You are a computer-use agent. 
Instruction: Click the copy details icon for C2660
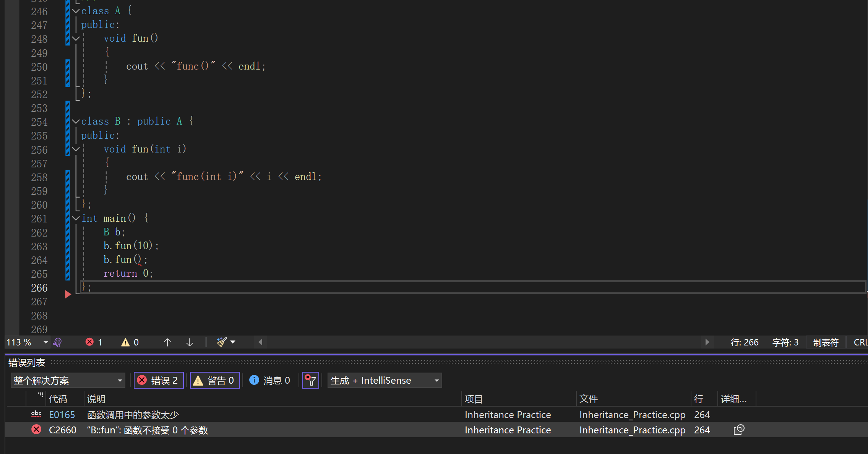tap(739, 430)
